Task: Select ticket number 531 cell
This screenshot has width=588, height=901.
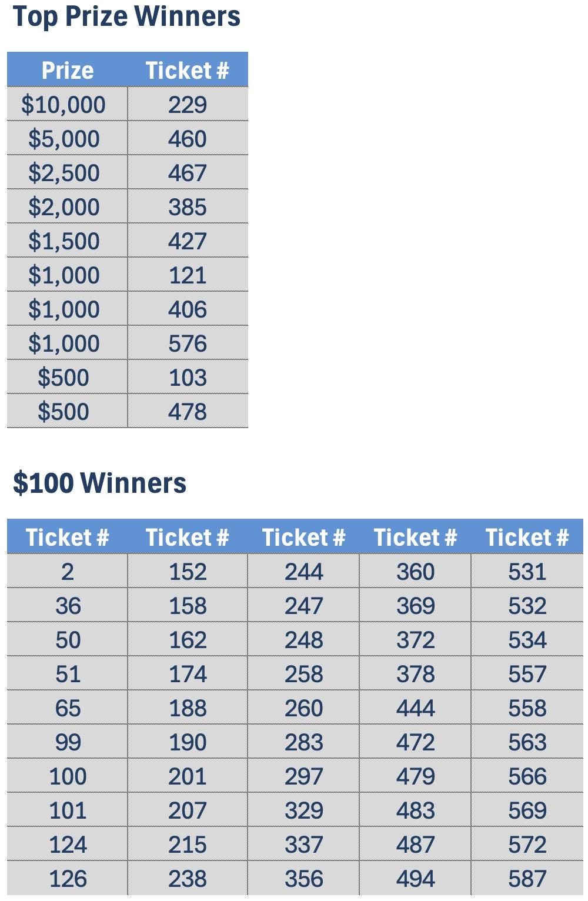Action: click(x=527, y=572)
